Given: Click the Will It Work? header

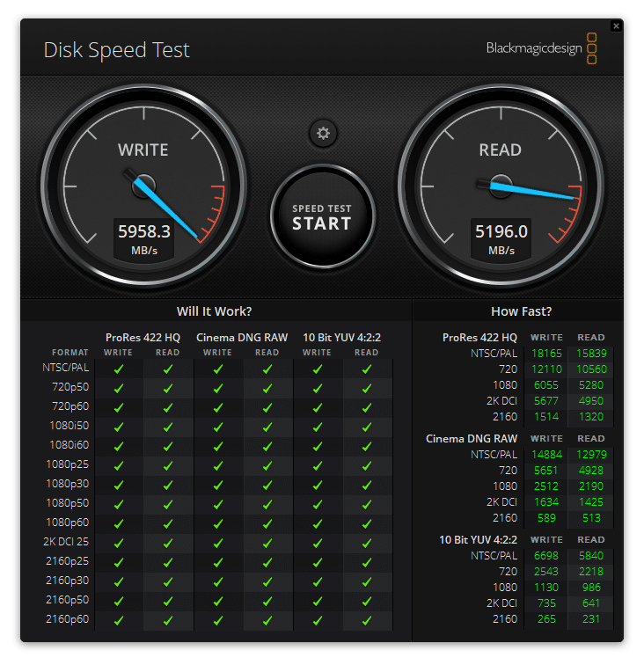Looking at the screenshot, I should pyautogui.click(x=215, y=311).
